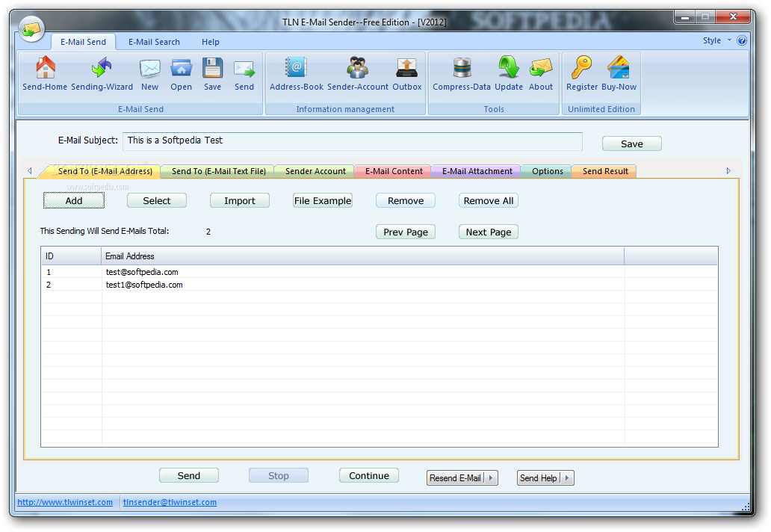Screen dimensions: 771x532
Task: Open the E-Mail Attachment tab
Action: click(x=477, y=171)
